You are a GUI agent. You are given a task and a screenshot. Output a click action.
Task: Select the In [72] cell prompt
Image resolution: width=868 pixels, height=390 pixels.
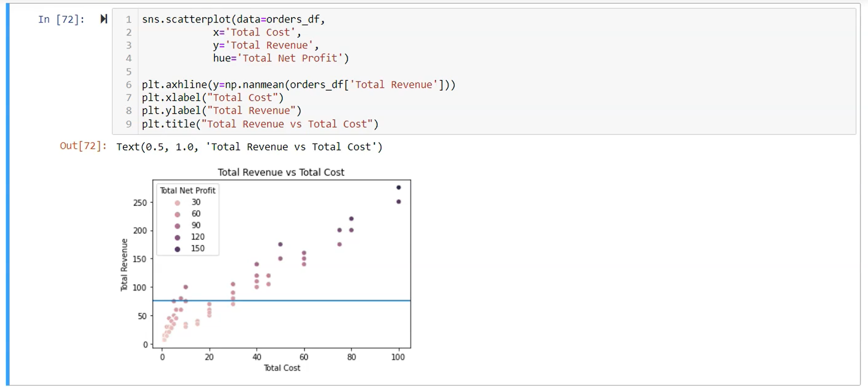click(x=61, y=19)
